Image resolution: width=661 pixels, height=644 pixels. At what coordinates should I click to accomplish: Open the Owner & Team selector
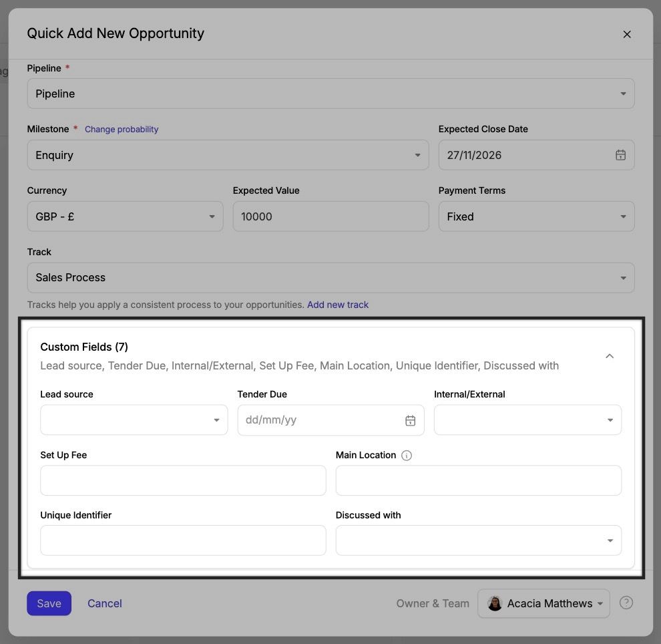[x=543, y=603]
